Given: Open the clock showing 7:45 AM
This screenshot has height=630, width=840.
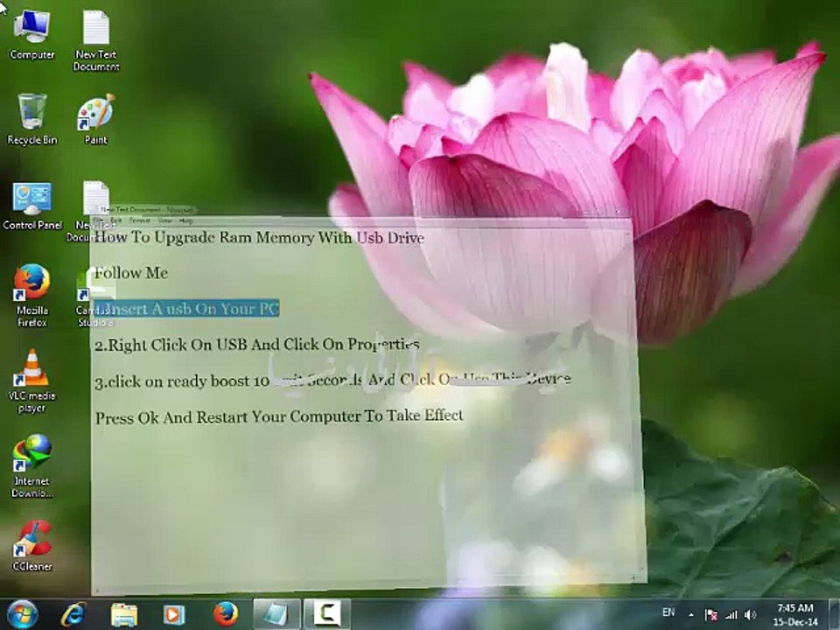Looking at the screenshot, I should (795, 614).
